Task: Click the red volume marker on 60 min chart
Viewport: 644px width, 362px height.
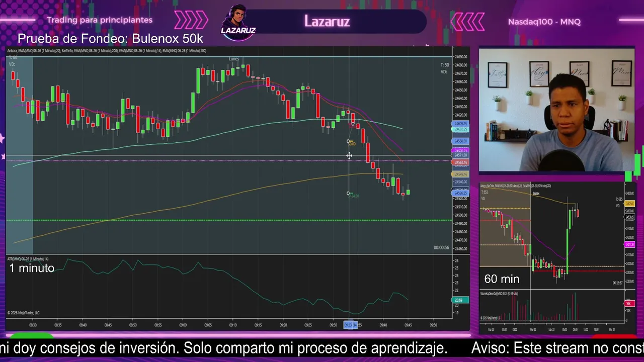Action: click(x=629, y=304)
